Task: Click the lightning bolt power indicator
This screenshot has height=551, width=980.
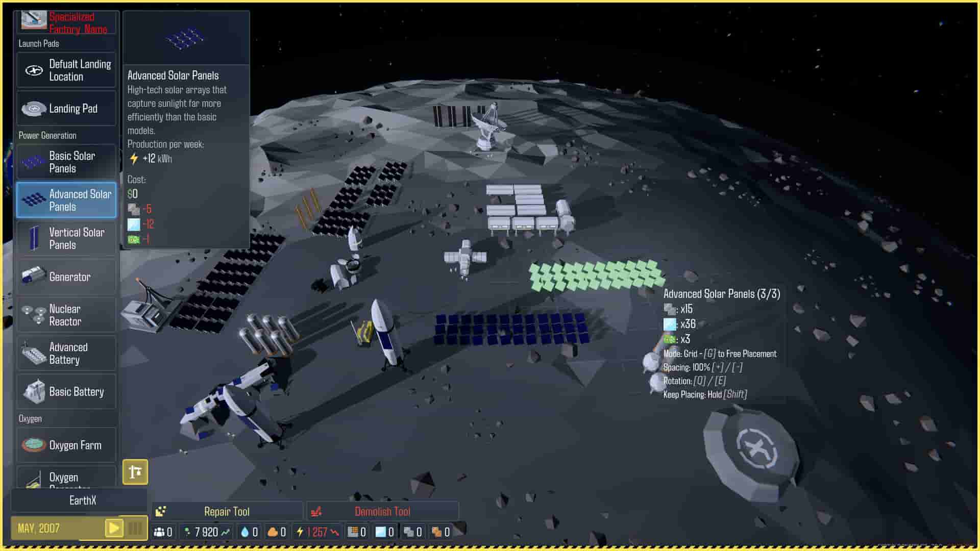Action: pos(300,532)
